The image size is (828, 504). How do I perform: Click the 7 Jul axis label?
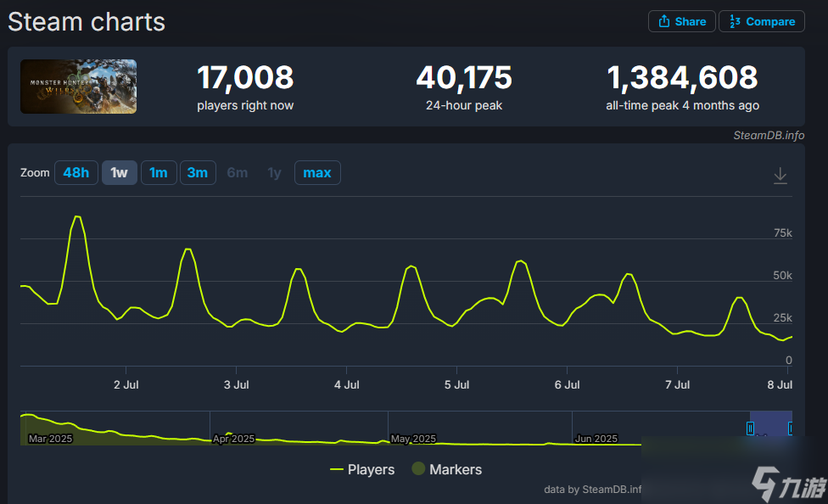(678, 384)
